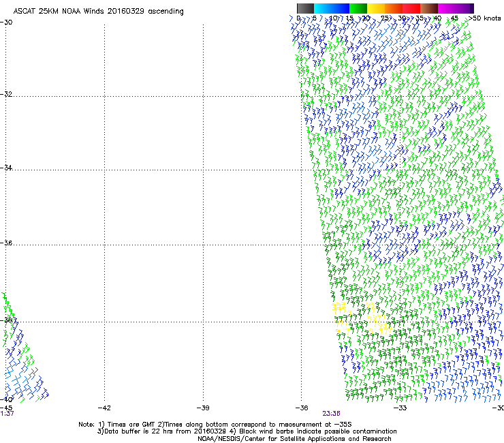Click the latitude label "-40" on the left axis

click(x=6, y=399)
